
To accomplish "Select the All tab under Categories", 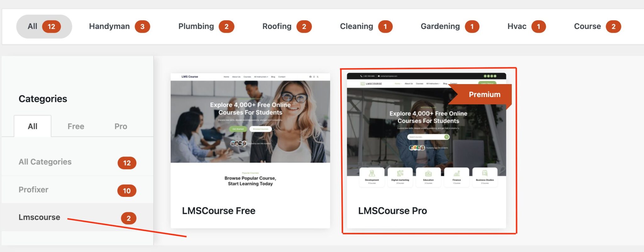I will pos(32,126).
